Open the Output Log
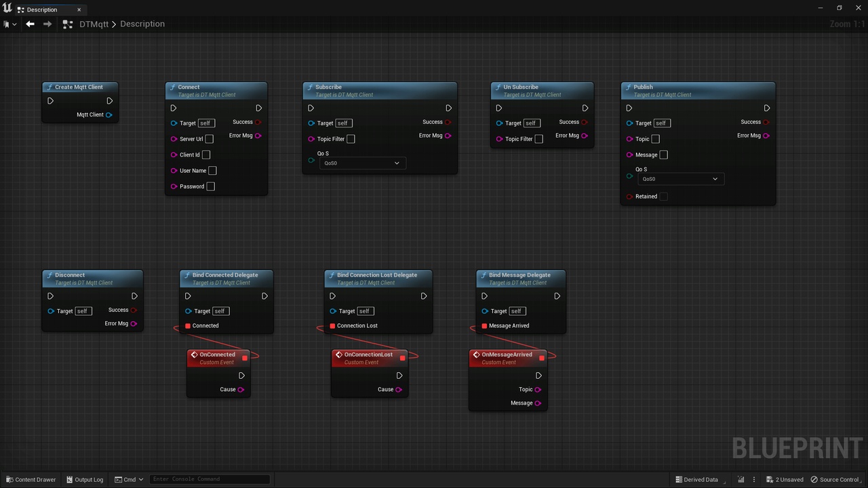Screen dimensions: 868x488 click(85, 479)
